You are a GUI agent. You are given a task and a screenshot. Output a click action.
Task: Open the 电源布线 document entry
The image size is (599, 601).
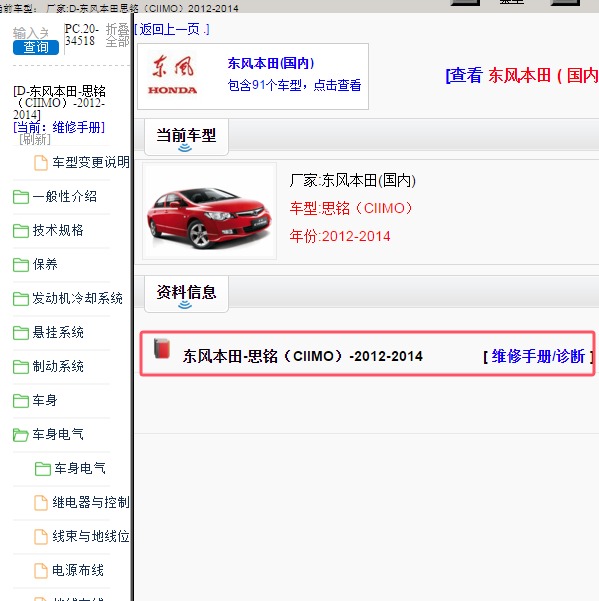pyautogui.click(x=78, y=570)
